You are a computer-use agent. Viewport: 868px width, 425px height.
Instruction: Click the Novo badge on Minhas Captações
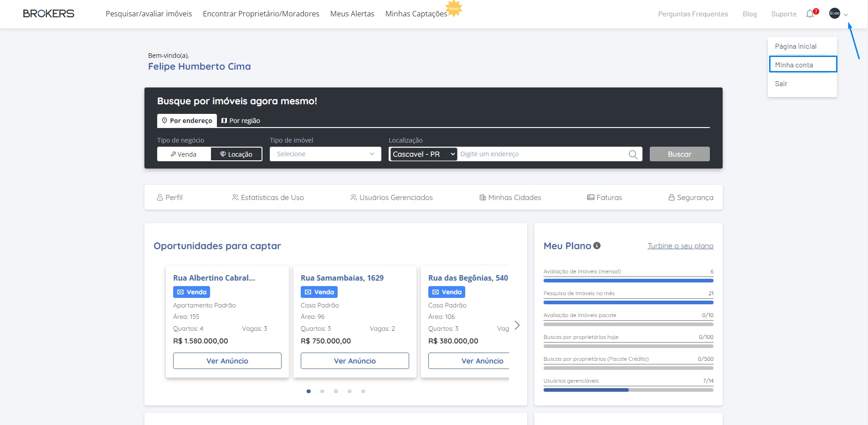[x=454, y=9]
